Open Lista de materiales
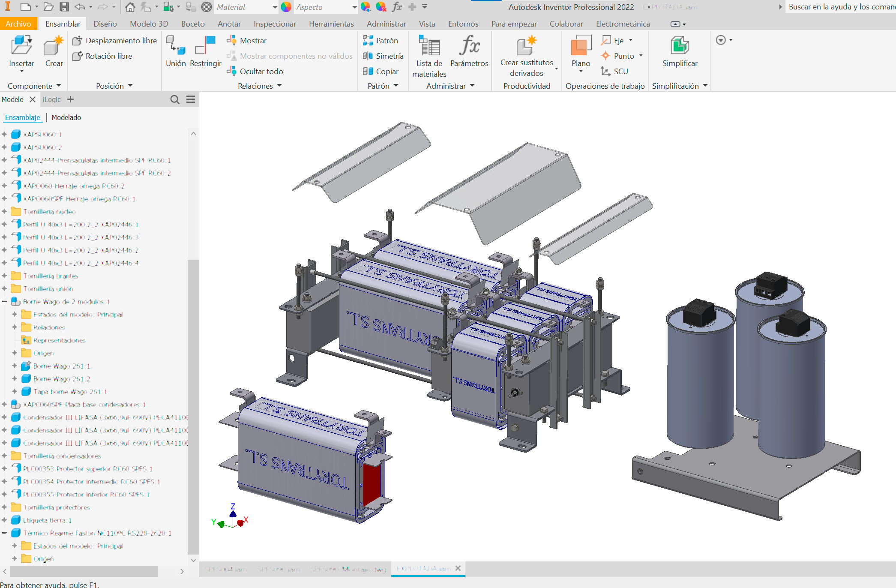The image size is (896, 588). [429, 46]
